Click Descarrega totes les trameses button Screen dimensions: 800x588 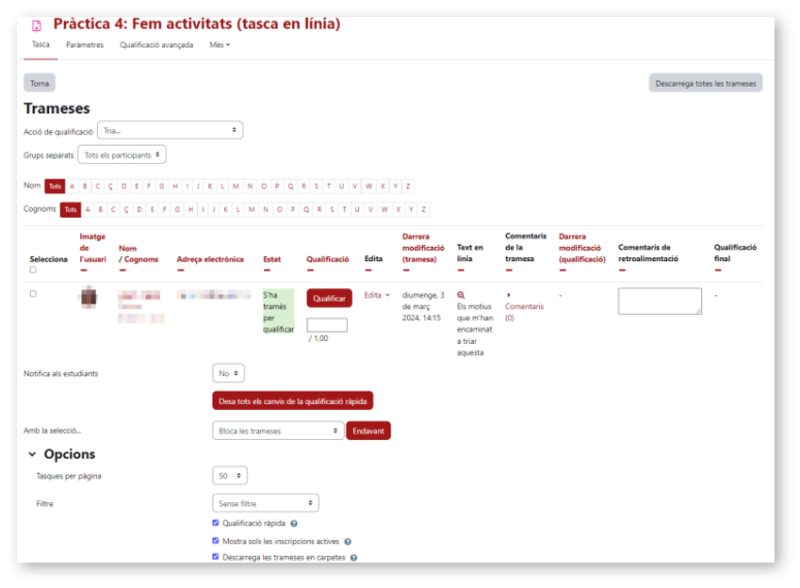coord(705,83)
